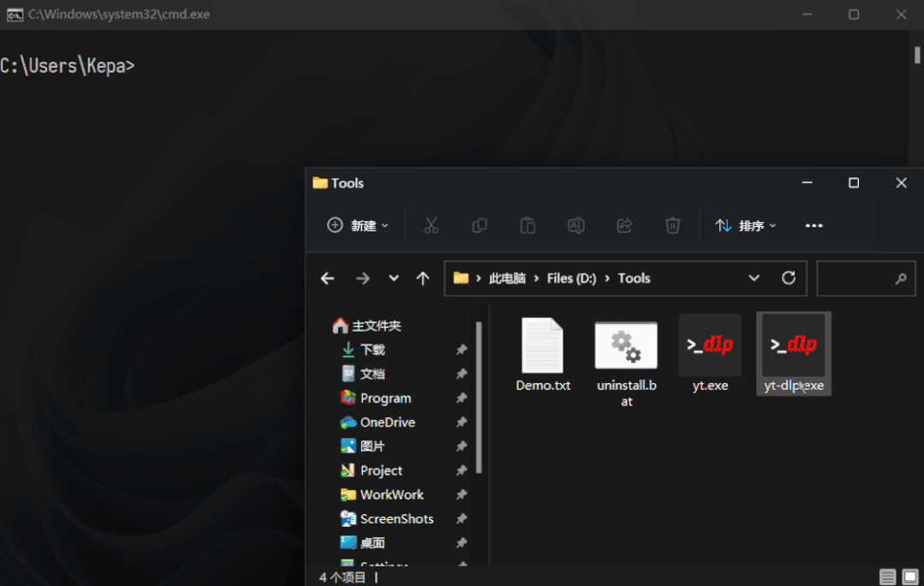This screenshot has height=586, width=924.
Task: Select the Demo.txt file
Action: [543, 355]
